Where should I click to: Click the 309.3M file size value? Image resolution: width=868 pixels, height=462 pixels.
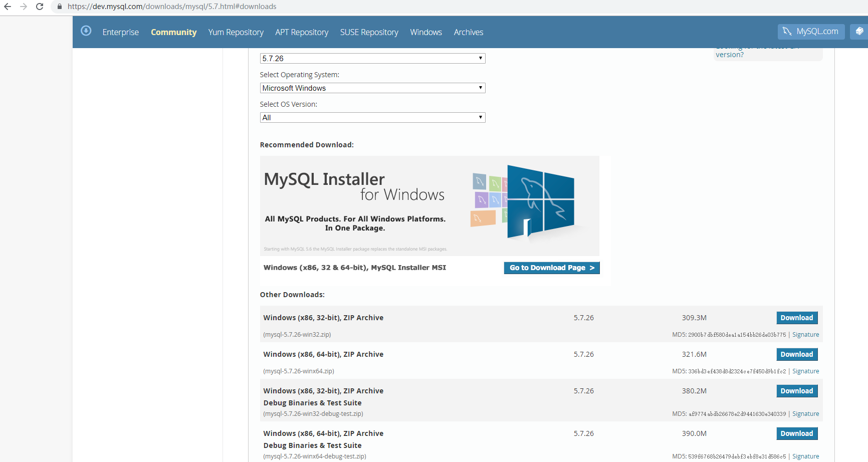pos(694,318)
